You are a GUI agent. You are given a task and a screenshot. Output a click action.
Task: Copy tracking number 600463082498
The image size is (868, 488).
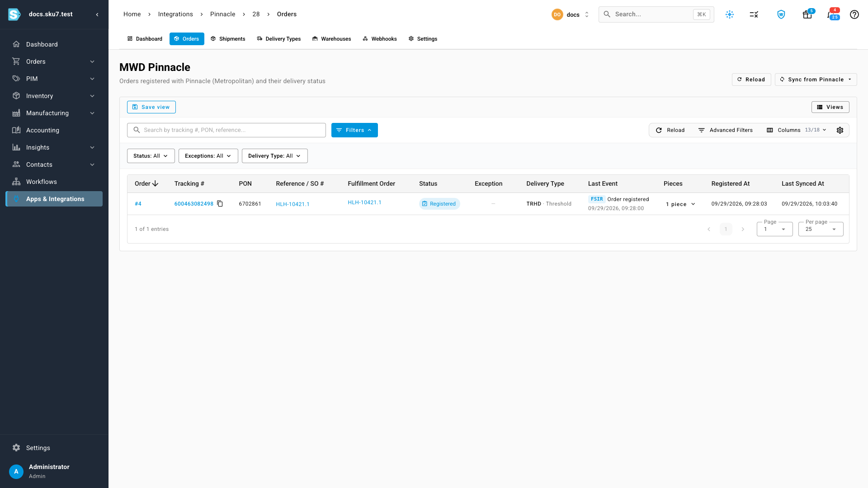220,204
